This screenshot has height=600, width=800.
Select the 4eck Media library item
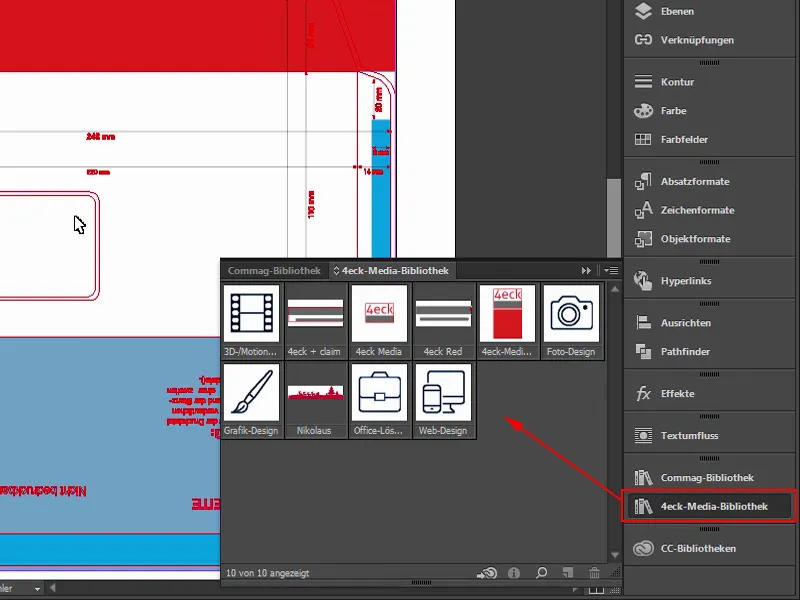pos(379,321)
